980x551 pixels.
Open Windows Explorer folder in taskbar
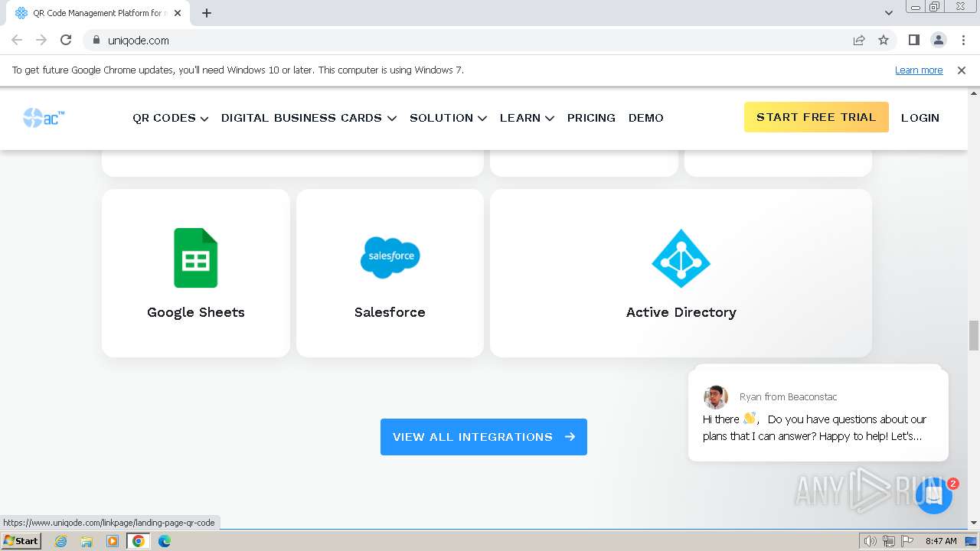[x=87, y=541]
